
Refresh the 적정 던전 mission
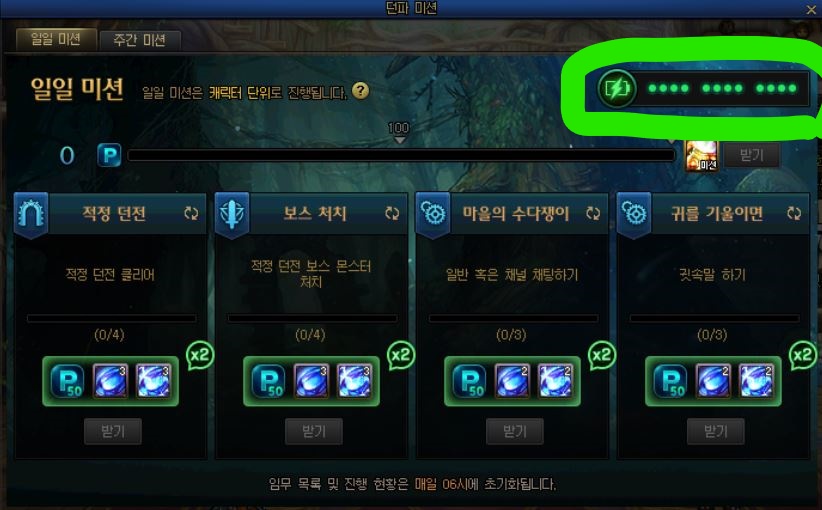[x=191, y=213]
